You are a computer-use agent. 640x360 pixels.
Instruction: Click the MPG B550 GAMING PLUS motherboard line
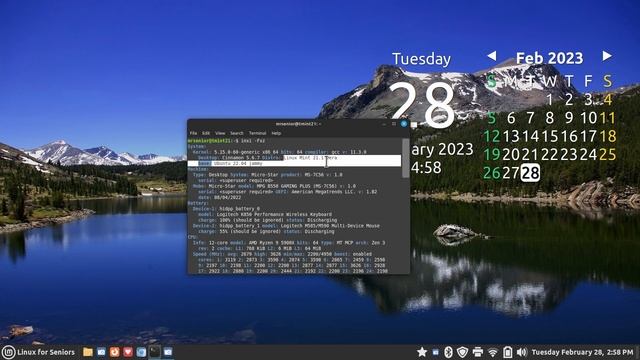point(274,186)
